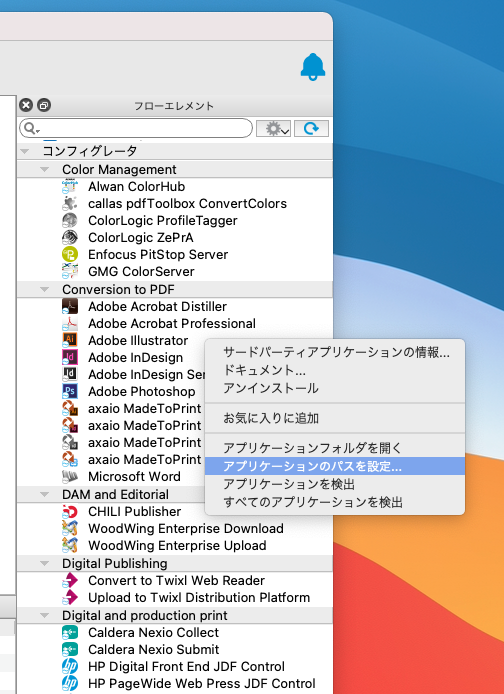Collapse Digital and production print group
Image resolution: width=504 pixels, height=694 pixels.
(44, 616)
